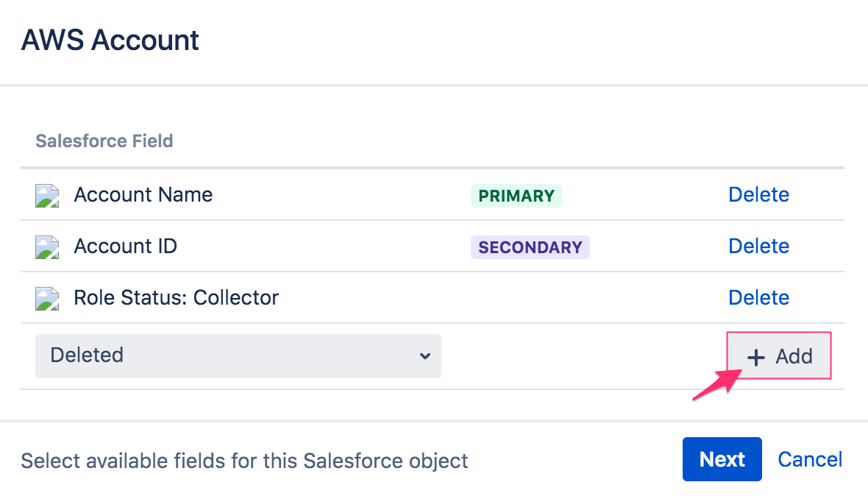This screenshot has height=496, width=868.
Task: Click the Next button
Action: tap(722, 459)
